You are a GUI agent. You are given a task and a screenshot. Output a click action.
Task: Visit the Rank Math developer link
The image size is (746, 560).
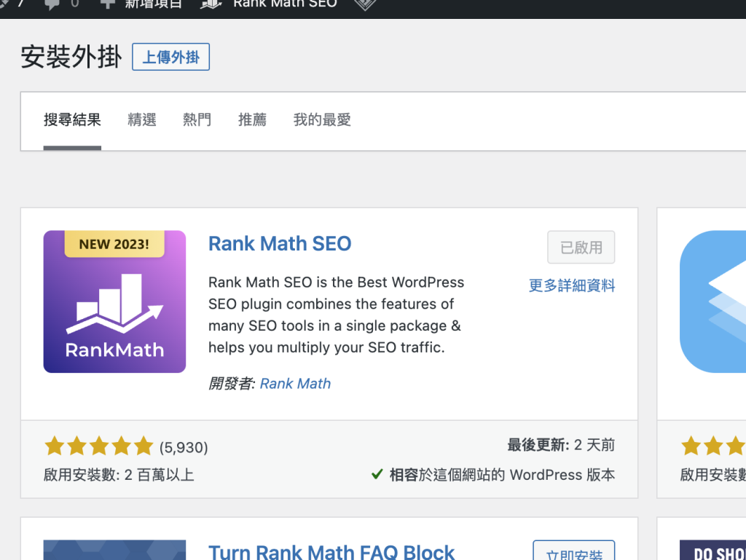295,383
